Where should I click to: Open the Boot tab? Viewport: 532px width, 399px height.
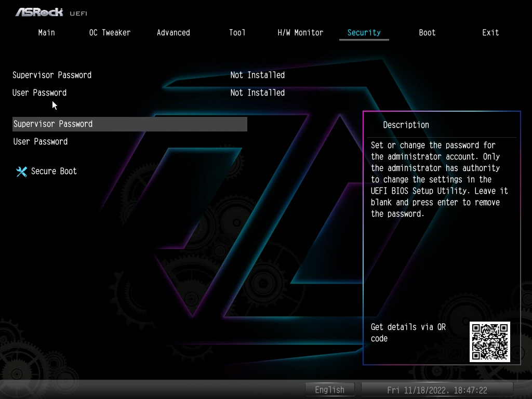(x=427, y=33)
